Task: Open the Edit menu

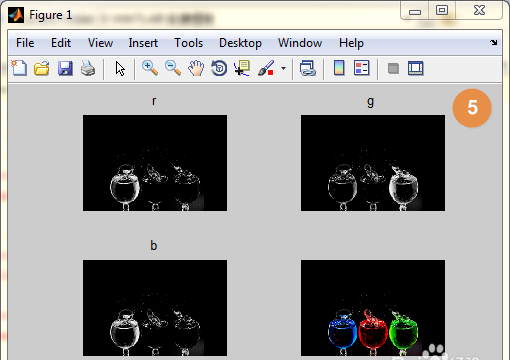Action: [x=61, y=43]
